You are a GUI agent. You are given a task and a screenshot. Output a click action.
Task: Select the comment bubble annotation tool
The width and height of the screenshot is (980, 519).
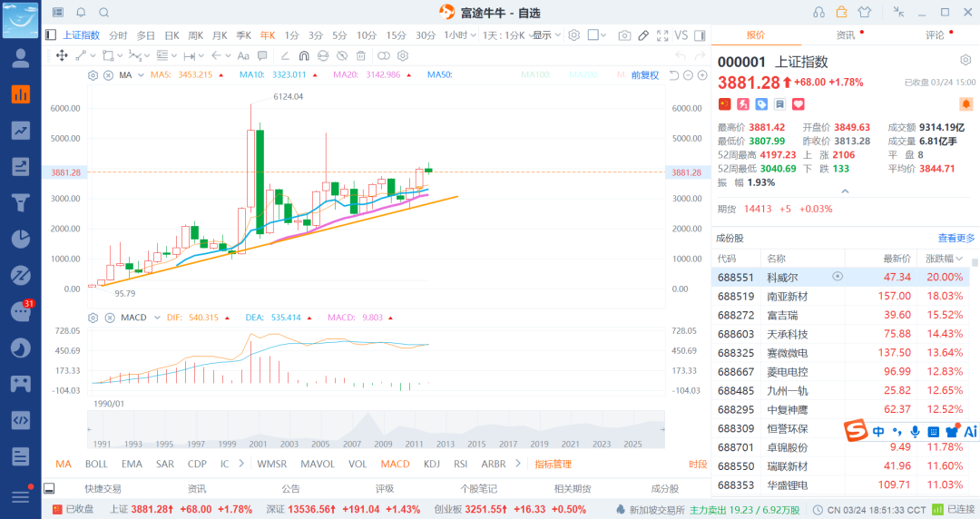point(262,55)
